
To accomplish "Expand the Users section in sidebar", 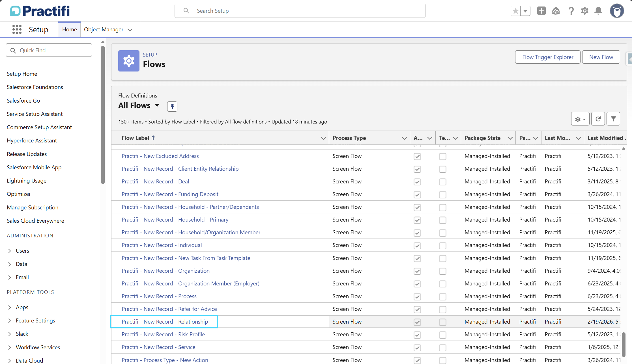I will pos(10,251).
